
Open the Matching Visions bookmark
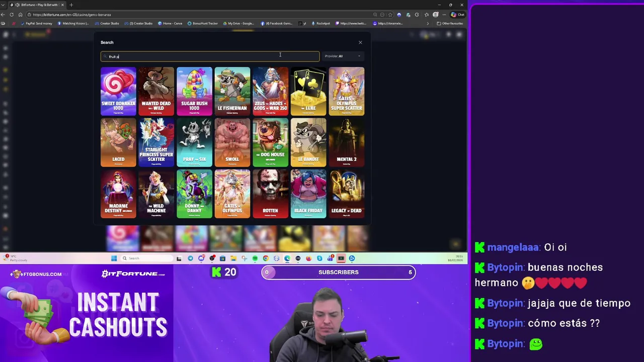73,23
